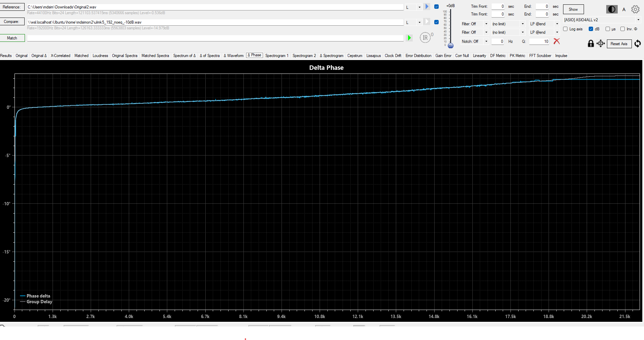This screenshot has height=340, width=644.
Task: Click the Reference Trim Front seconds field
Action: (x=498, y=6)
